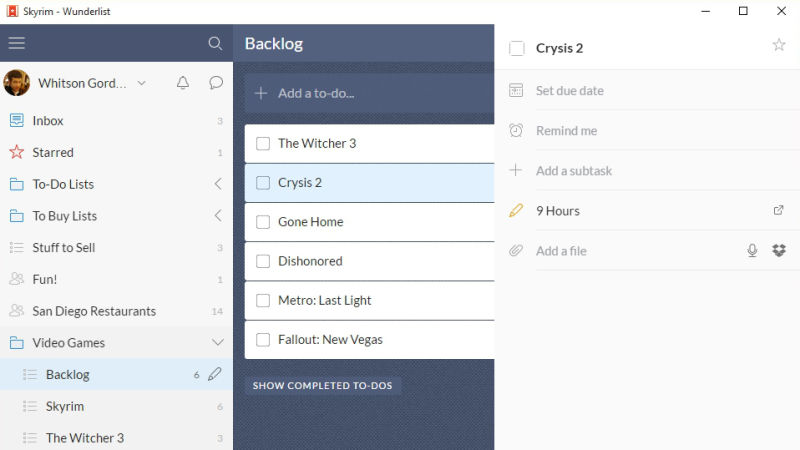Edit the Backlog list with pencil icon

(x=215, y=374)
